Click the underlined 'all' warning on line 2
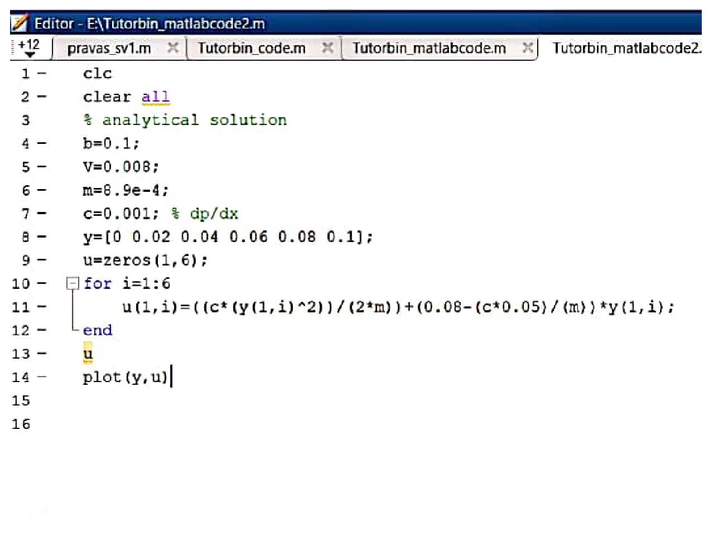 (x=155, y=97)
